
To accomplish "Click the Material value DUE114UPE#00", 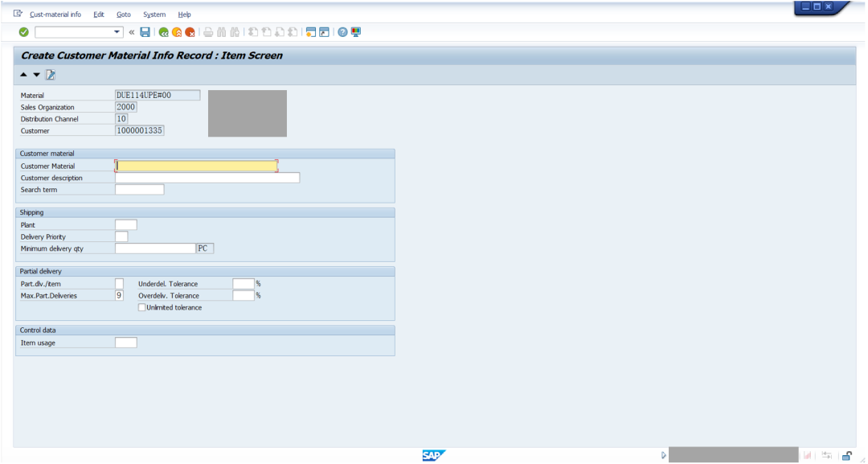I will [x=158, y=95].
